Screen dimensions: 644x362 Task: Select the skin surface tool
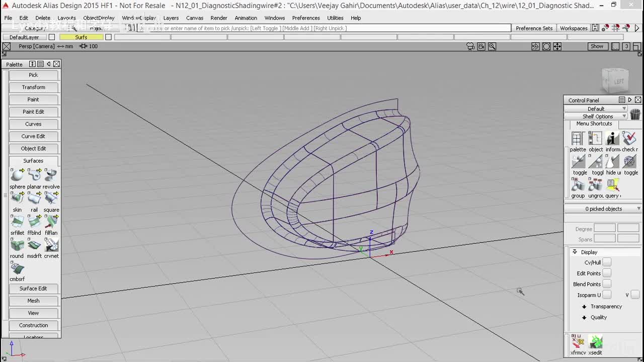(x=17, y=199)
